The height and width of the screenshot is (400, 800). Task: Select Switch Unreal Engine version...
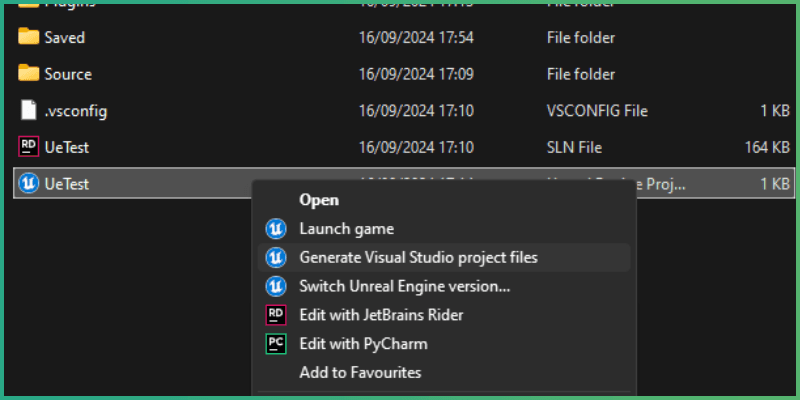coord(444,286)
